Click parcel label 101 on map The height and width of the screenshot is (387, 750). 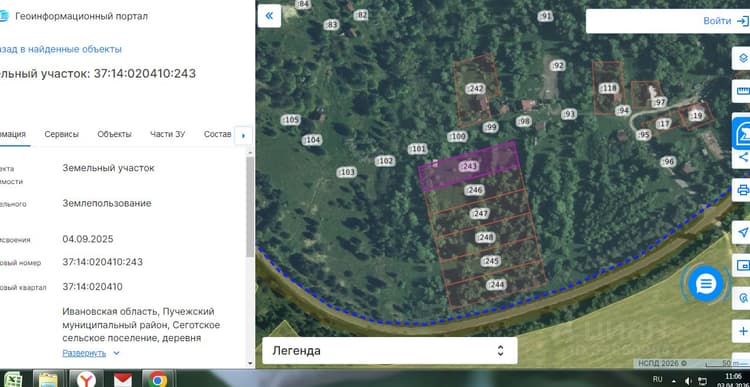[418, 149]
